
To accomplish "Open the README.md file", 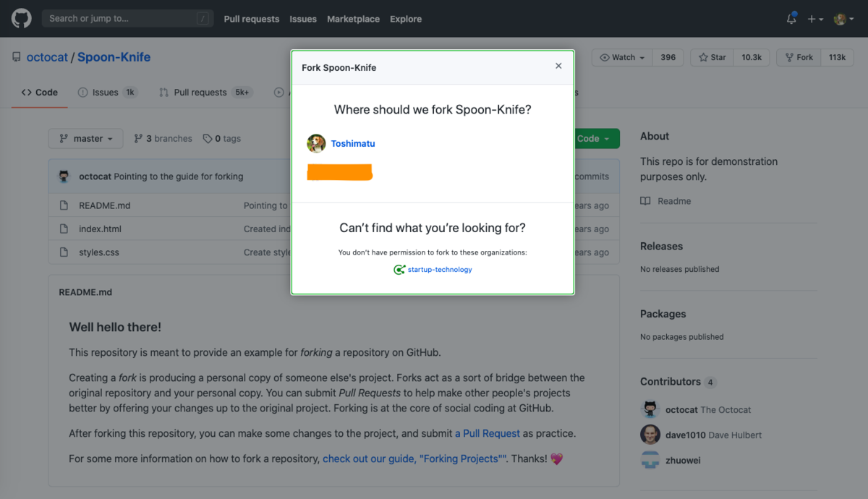I will [x=104, y=205].
